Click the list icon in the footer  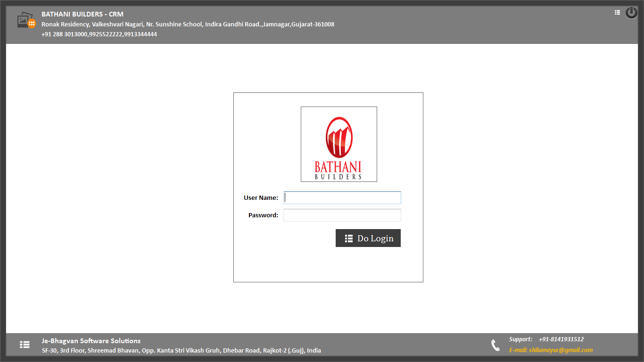(25, 345)
